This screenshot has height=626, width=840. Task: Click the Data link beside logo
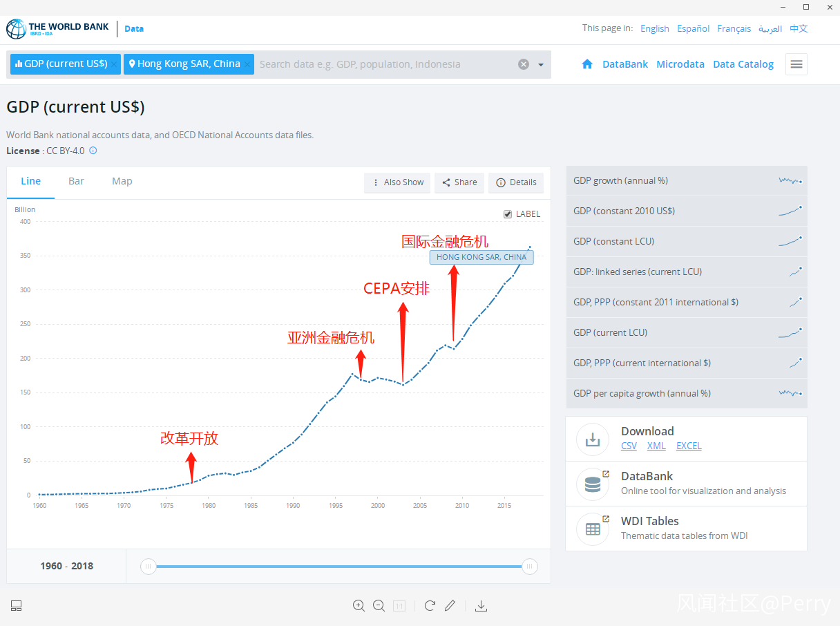click(134, 29)
